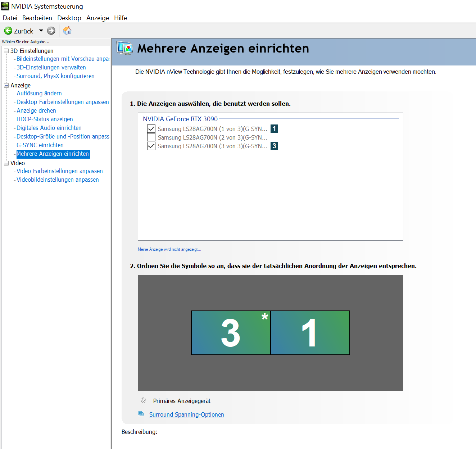This screenshot has width=476, height=449.
Task: Click the Beschreibung label
Action: (x=139, y=432)
